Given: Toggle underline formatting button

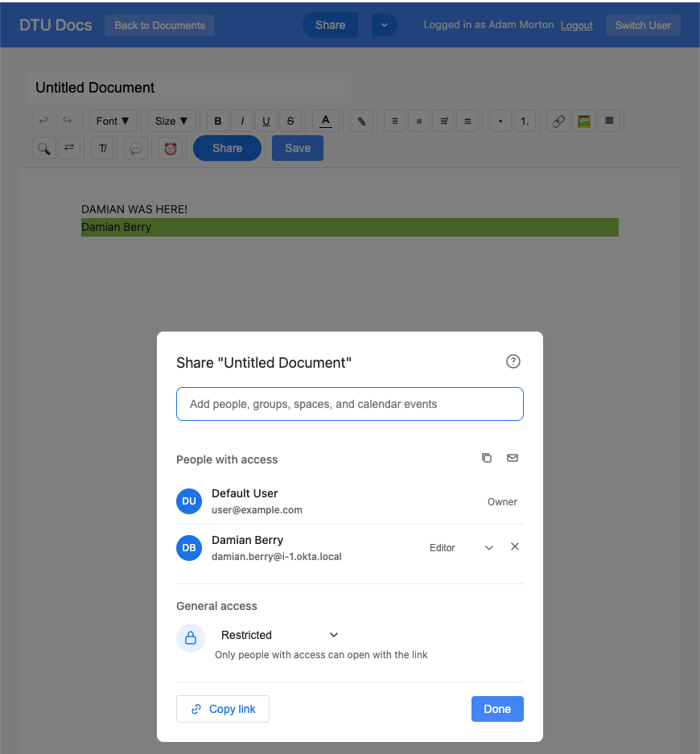Looking at the screenshot, I should pos(266,122).
